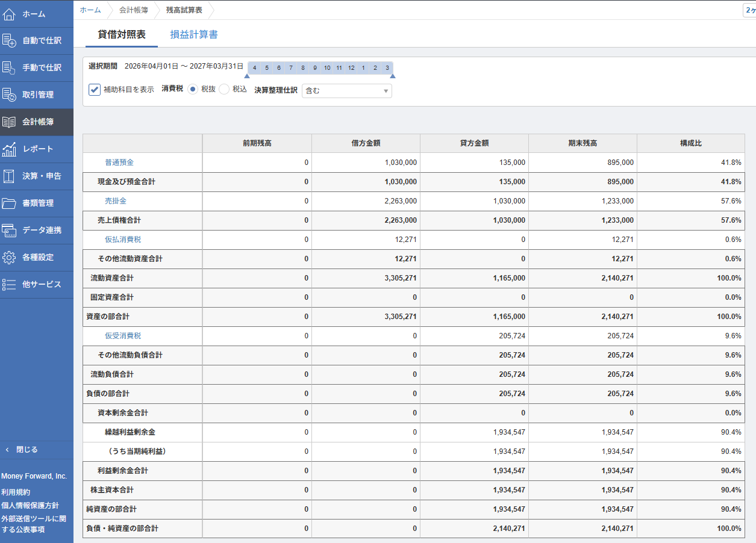Select the 税込 radio button
Viewport: 756px width, 543px height.
point(224,89)
